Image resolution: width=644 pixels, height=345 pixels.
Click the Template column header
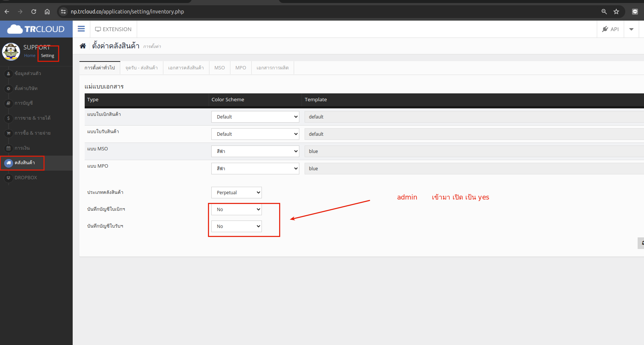point(316,100)
